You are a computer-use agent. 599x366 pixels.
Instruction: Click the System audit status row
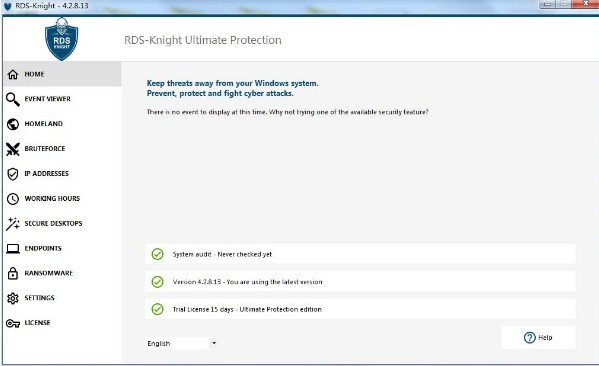coord(360,254)
